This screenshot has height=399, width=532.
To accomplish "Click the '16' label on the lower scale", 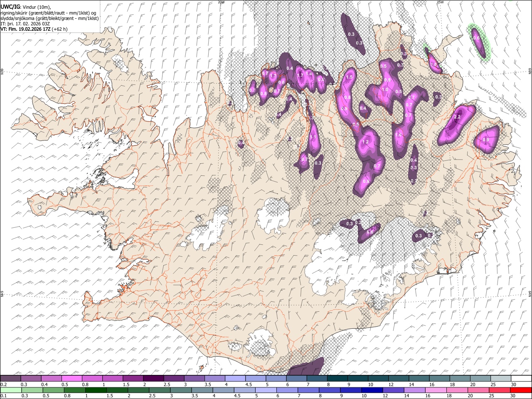I will [x=428, y=396].
